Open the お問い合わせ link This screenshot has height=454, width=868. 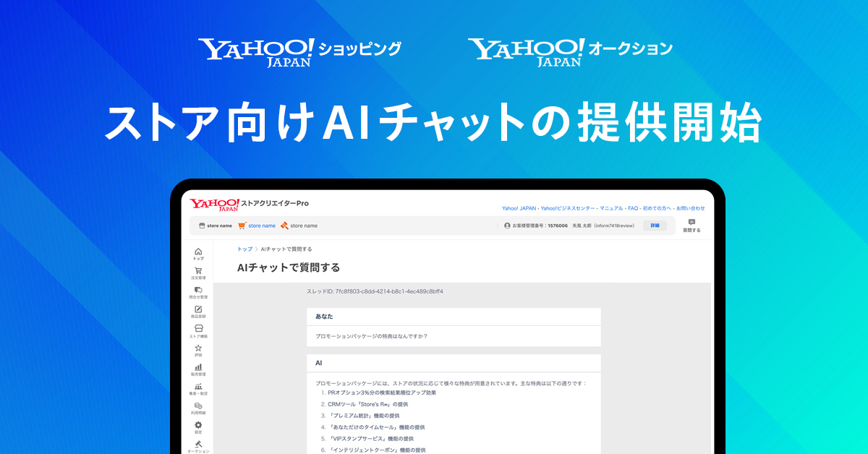pyautogui.click(x=691, y=208)
